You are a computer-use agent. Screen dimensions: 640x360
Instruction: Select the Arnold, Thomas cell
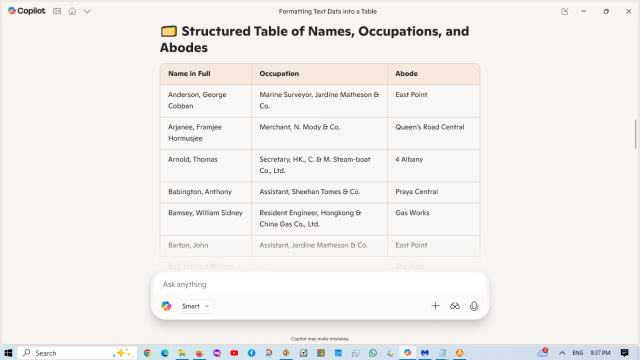point(206,165)
